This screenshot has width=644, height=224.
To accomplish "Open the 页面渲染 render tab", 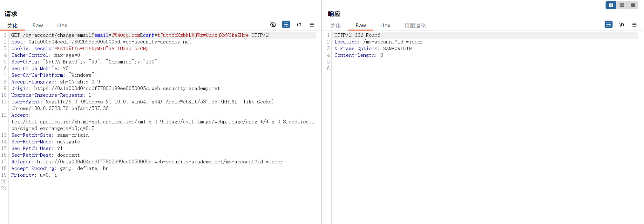I will pyautogui.click(x=415, y=25).
